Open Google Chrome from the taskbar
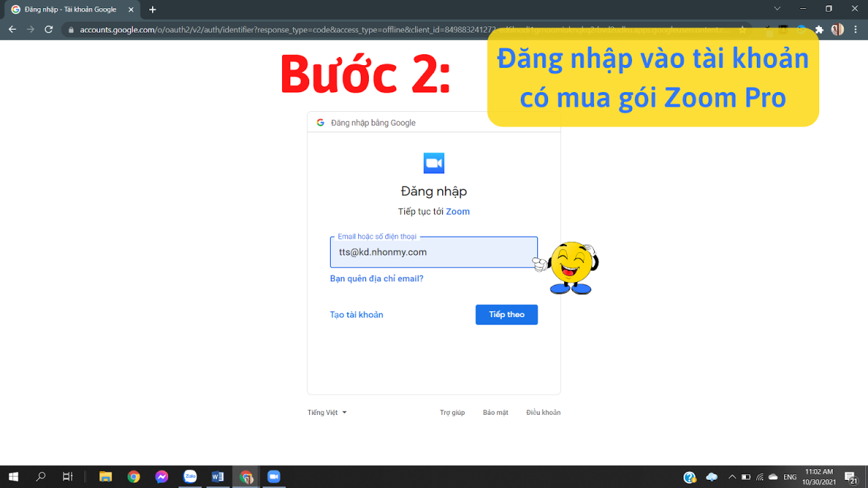Image resolution: width=868 pixels, height=488 pixels. click(x=134, y=476)
